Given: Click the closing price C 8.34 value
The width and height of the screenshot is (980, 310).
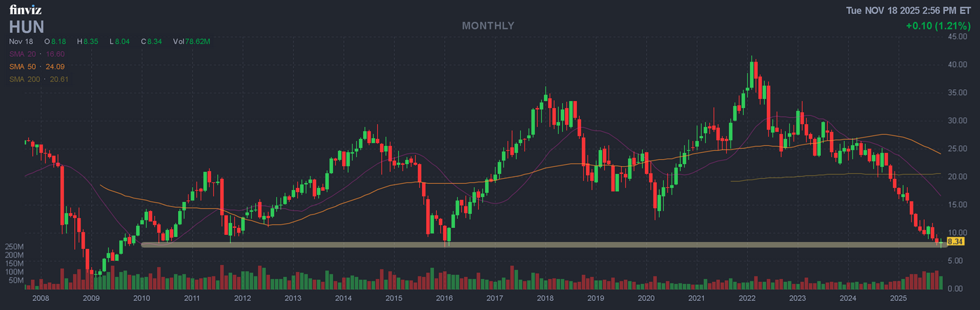Looking at the screenshot, I should coord(151,42).
